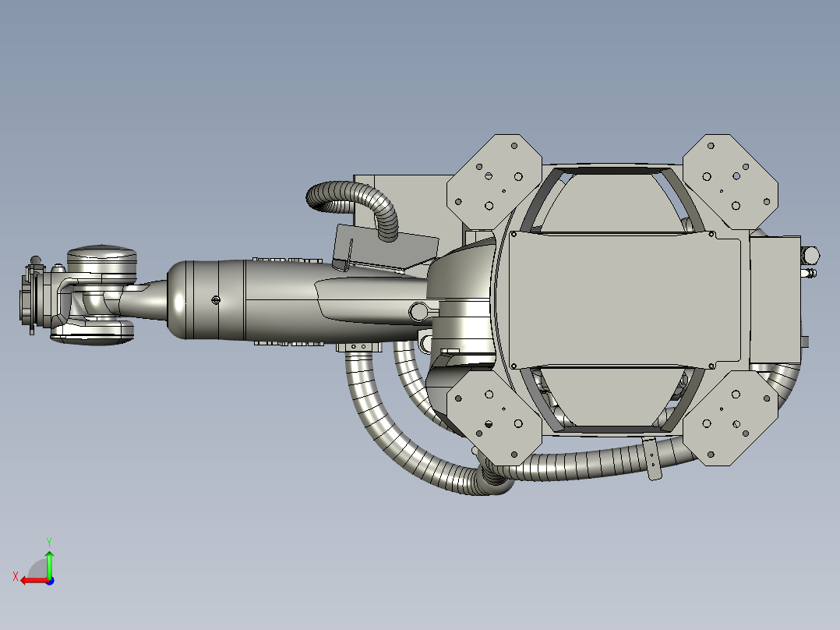Select the large flat rectangular cover on base

[625, 300]
